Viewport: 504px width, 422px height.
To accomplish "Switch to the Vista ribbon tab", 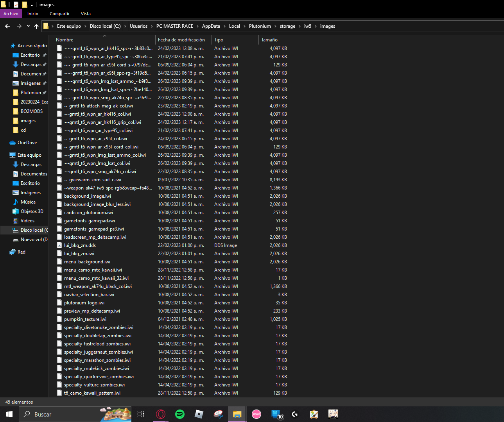I will pyautogui.click(x=86, y=14).
